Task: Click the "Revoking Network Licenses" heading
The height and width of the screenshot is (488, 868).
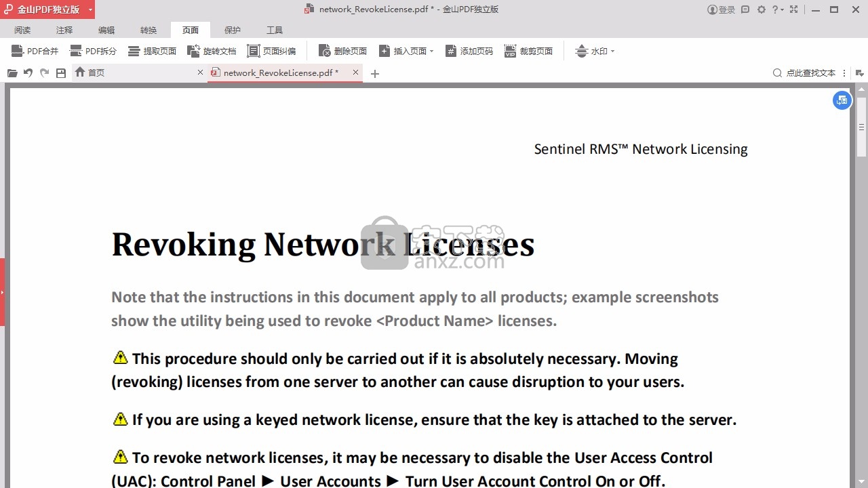Action: (x=323, y=245)
